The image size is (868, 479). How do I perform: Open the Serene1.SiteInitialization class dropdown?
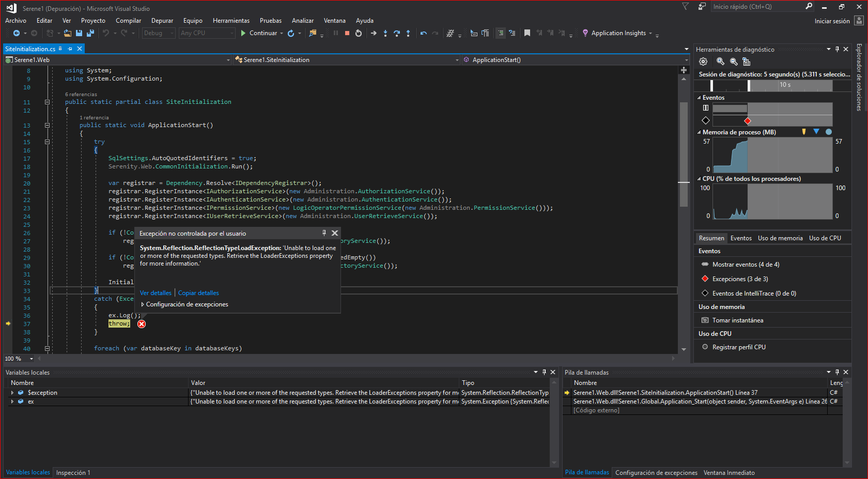(x=347, y=60)
